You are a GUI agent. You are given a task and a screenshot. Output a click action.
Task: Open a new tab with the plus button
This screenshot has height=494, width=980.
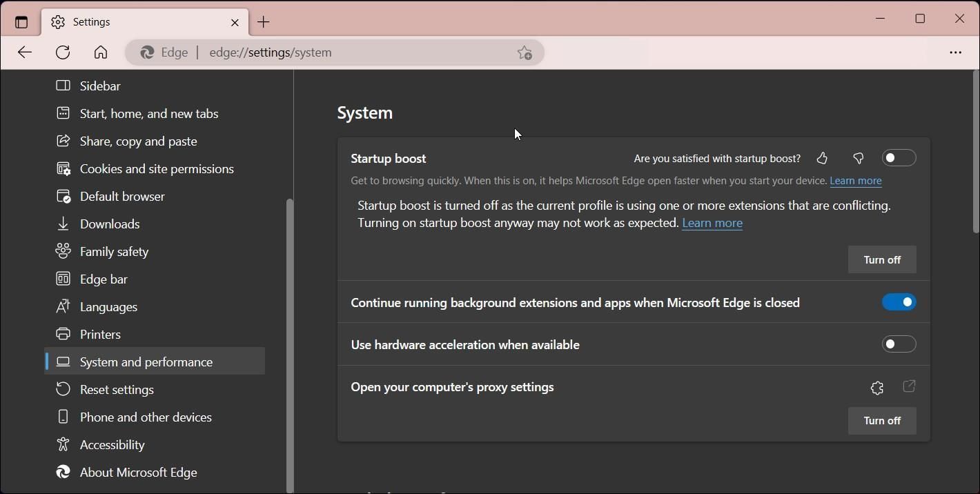[x=263, y=21]
